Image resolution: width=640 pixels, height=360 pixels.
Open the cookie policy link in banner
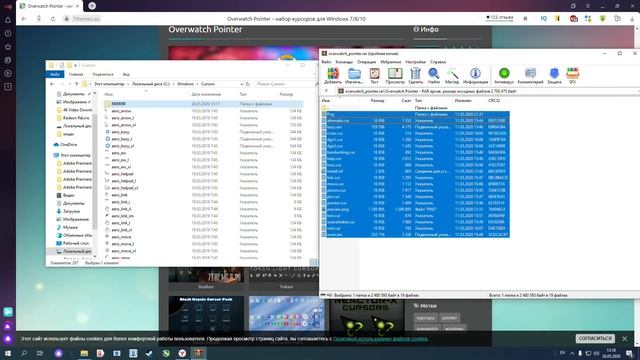point(380,338)
